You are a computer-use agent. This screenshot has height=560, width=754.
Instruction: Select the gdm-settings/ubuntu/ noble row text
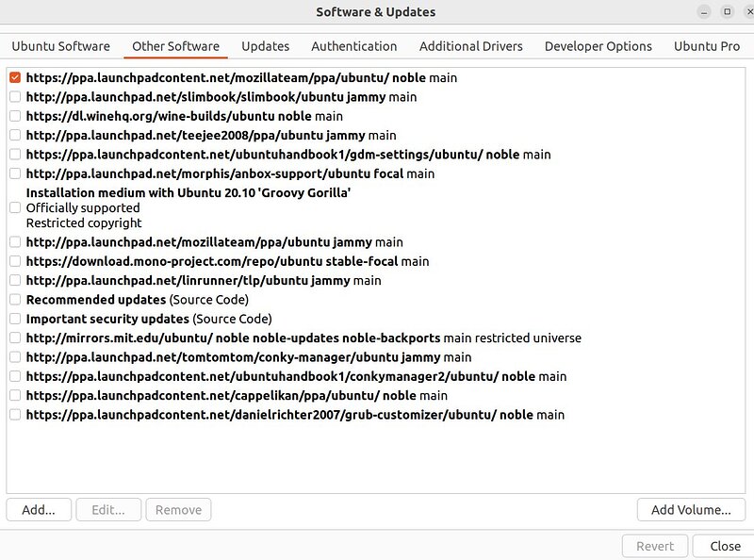point(288,155)
